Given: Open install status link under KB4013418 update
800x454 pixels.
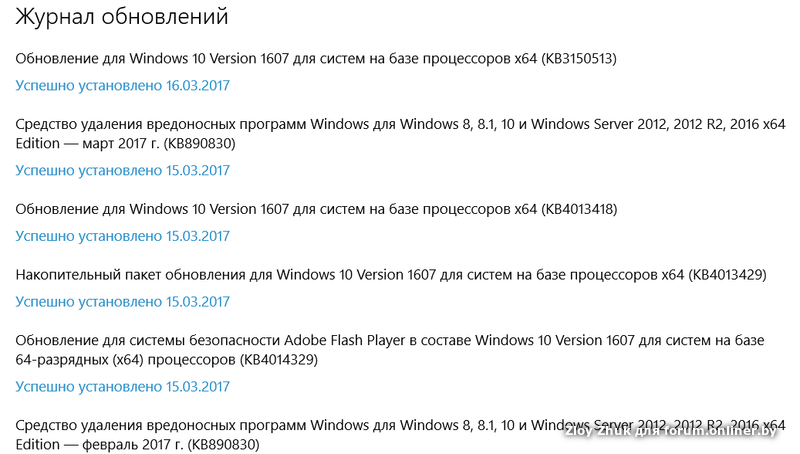Looking at the screenshot, I should point(122,237).
